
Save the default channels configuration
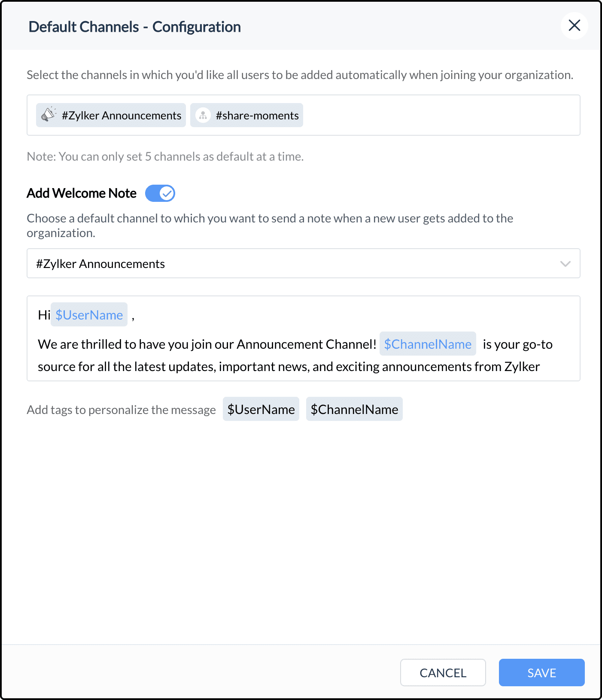tap(541, 673)
